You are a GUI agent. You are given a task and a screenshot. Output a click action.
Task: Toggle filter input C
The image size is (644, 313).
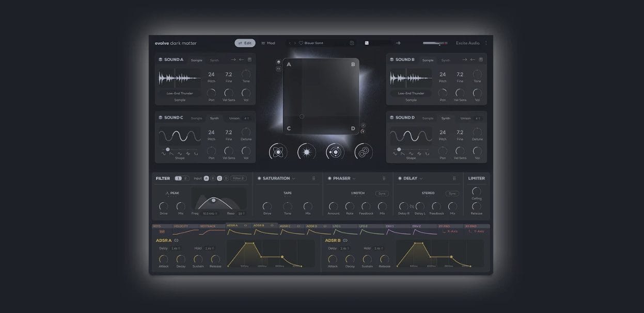pos(219,178)
